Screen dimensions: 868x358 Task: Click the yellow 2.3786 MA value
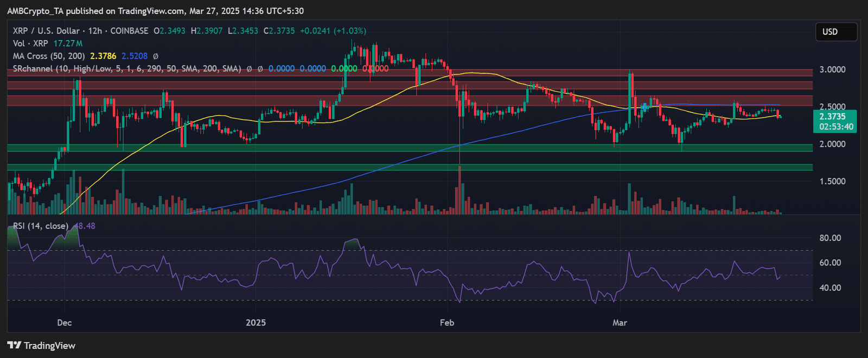point(103,56)
